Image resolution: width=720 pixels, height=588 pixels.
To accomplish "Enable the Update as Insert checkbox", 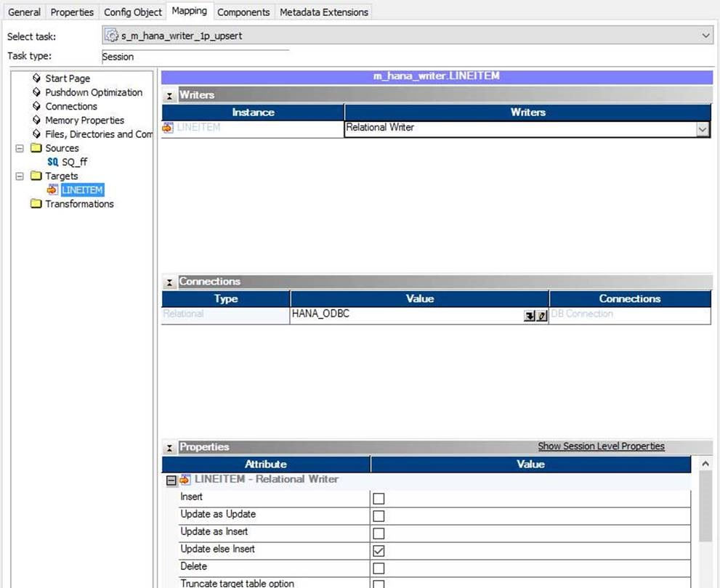I will click(x=379, y=534).
